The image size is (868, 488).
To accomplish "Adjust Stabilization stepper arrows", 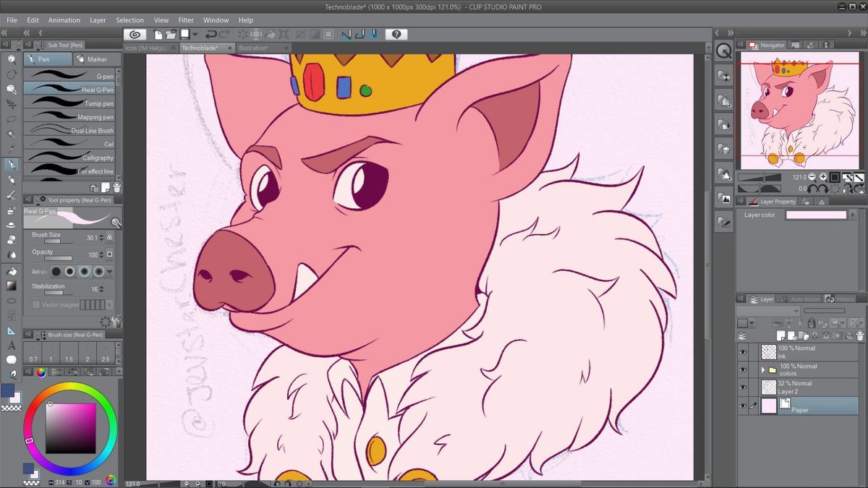I will [102, 288].
